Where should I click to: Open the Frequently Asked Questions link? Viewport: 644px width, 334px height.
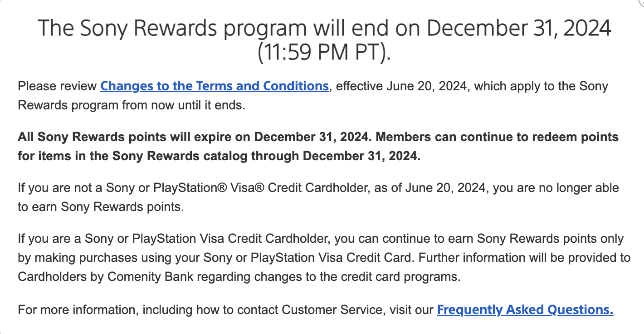(525, 310)
